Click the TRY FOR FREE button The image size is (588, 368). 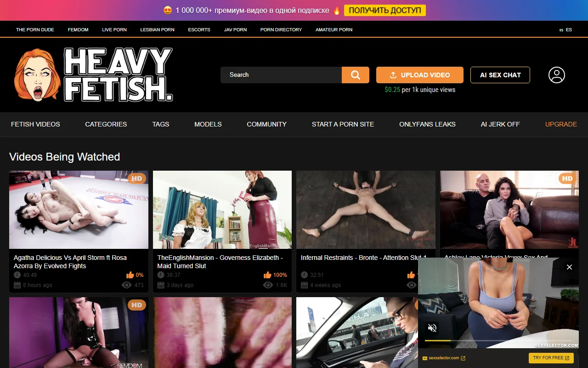click(x=551, y=357)
